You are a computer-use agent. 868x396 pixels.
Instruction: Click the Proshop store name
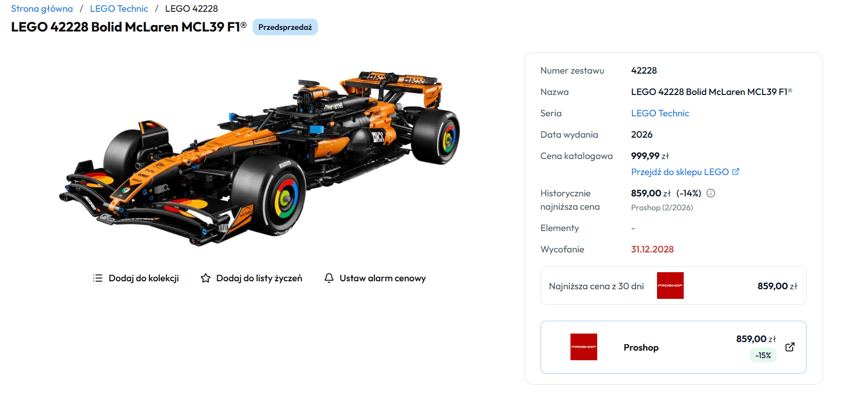click(x=641, y=347)
